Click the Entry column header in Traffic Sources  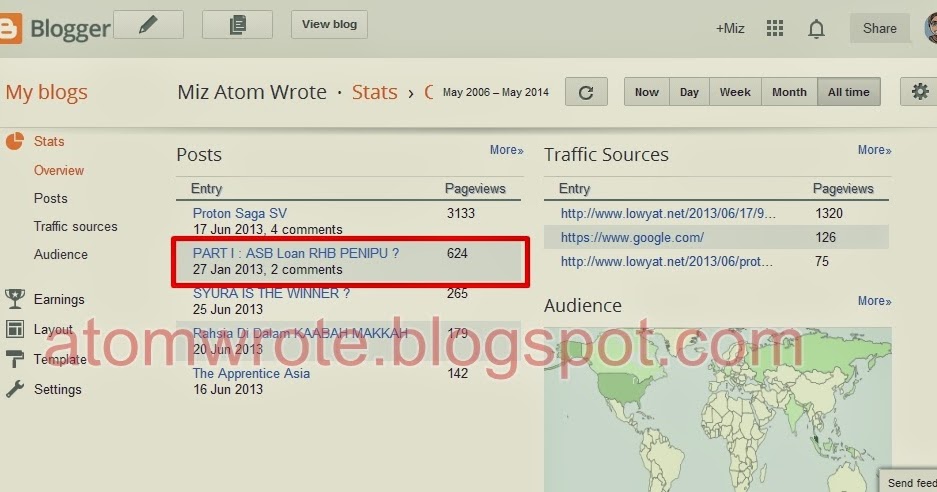[x=574, y=189]
